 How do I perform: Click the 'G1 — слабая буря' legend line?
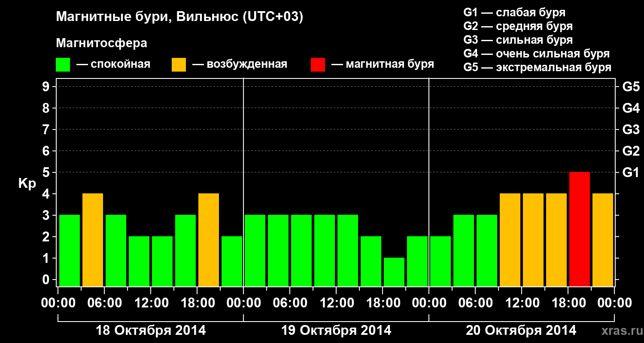pos(514,12)
